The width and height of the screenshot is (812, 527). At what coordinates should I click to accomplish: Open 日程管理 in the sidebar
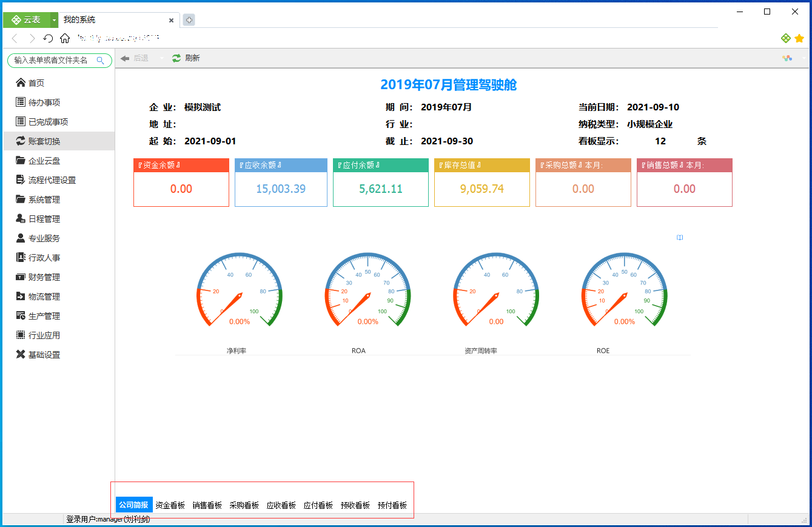[59, 219]
